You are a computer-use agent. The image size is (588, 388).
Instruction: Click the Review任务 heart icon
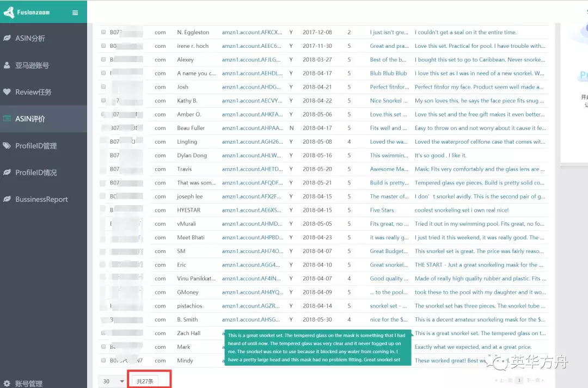click(x=7, y=92)
